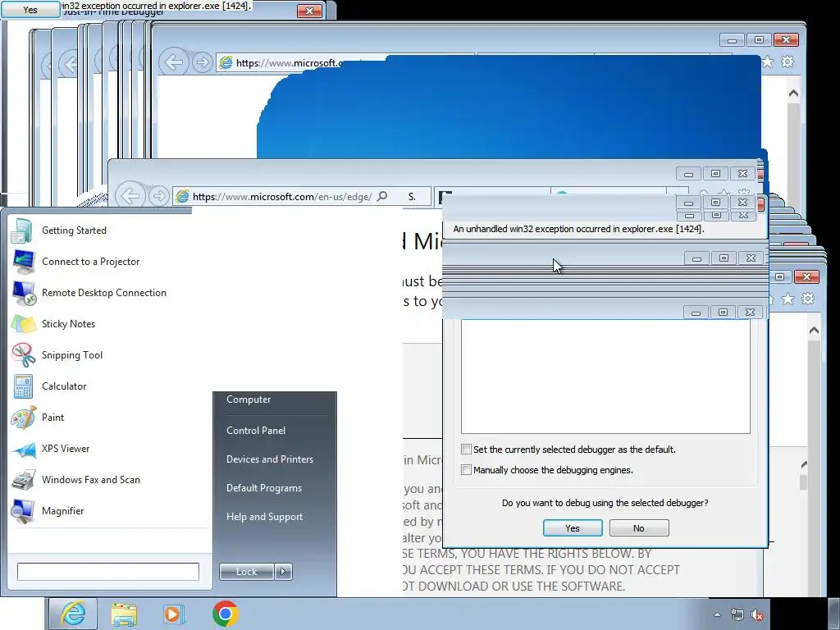Open File Explorer from the taskbar
840x630 pixels.
click(x=124, y=614)
